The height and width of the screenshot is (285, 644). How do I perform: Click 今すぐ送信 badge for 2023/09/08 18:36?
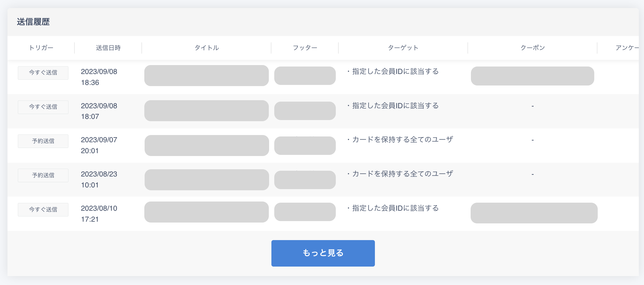(x=43, y=73)
